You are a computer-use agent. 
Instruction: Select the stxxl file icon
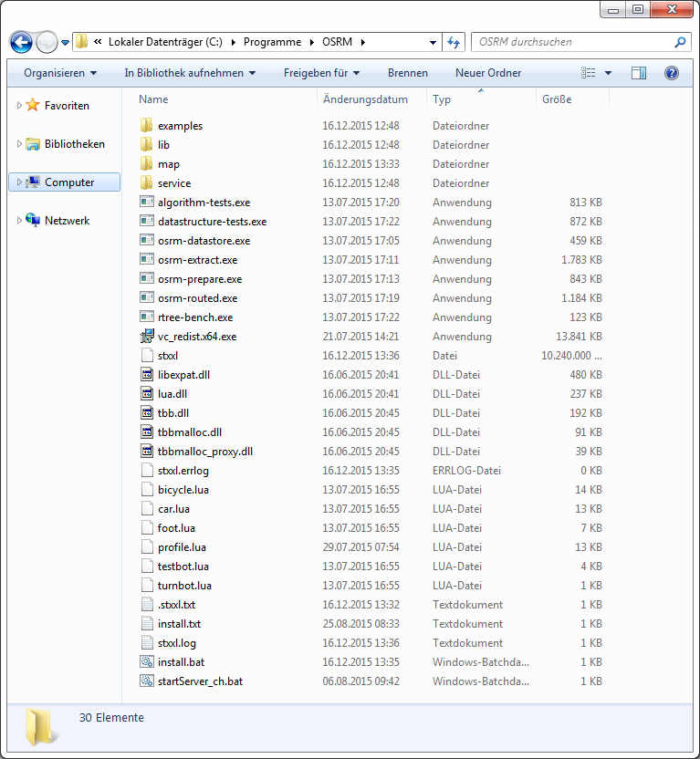(x=147, y=355)
